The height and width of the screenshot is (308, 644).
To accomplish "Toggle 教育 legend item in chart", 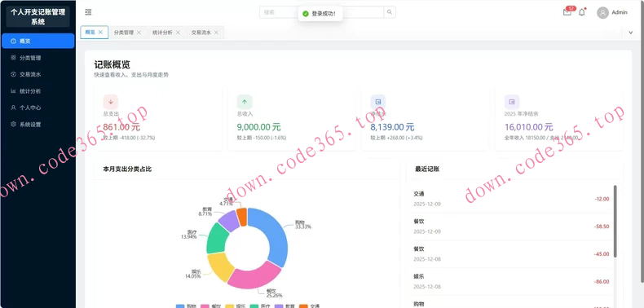I will coord(285,306).
